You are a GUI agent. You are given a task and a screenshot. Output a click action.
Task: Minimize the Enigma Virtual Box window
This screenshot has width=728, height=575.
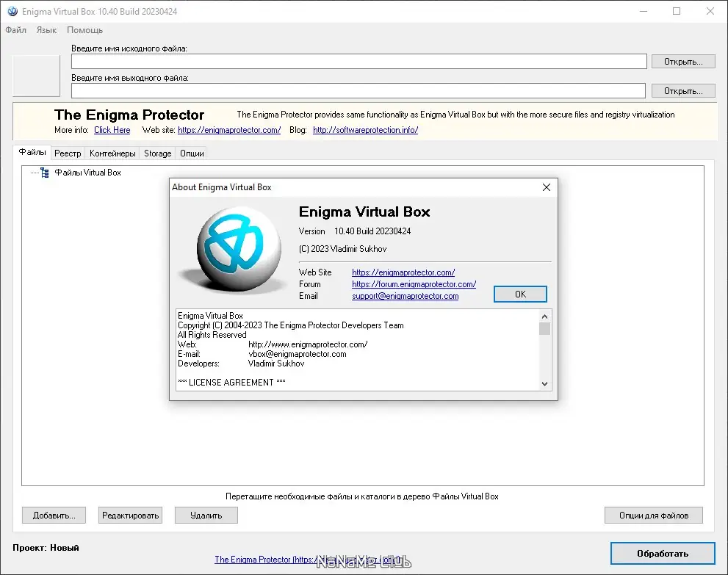(644, 11)
